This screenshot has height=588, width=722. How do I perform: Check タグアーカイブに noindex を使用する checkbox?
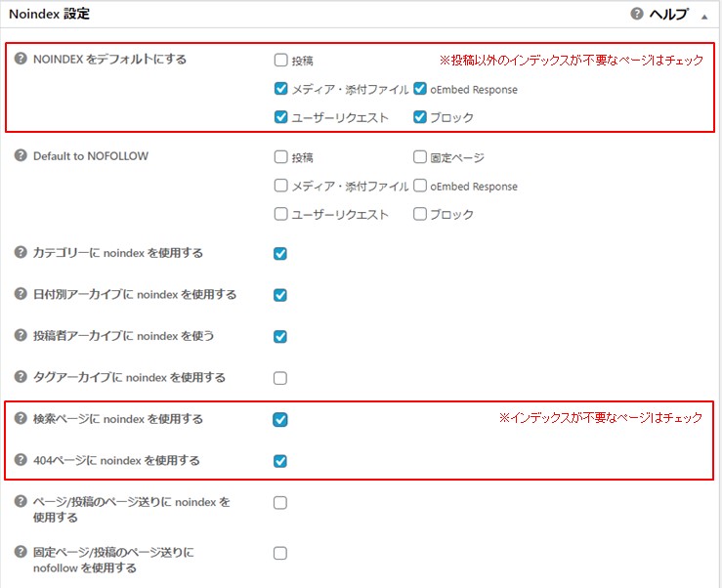tap(280, 378)
